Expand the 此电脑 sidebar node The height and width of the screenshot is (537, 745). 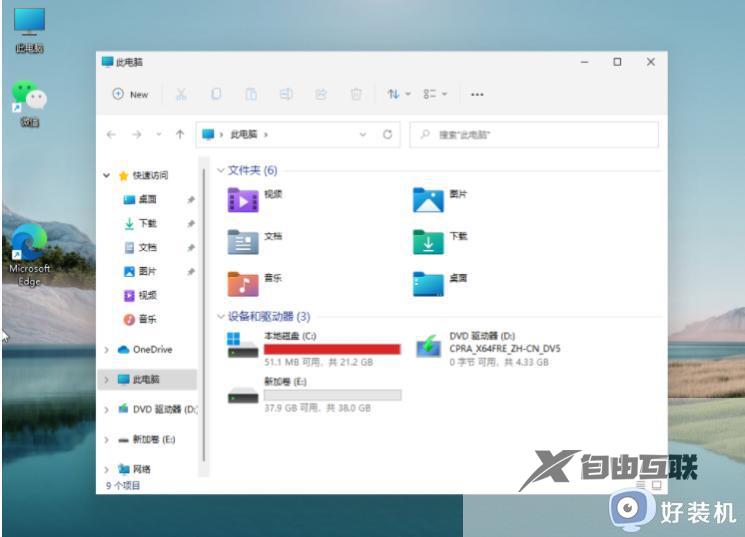pos(106,380)
